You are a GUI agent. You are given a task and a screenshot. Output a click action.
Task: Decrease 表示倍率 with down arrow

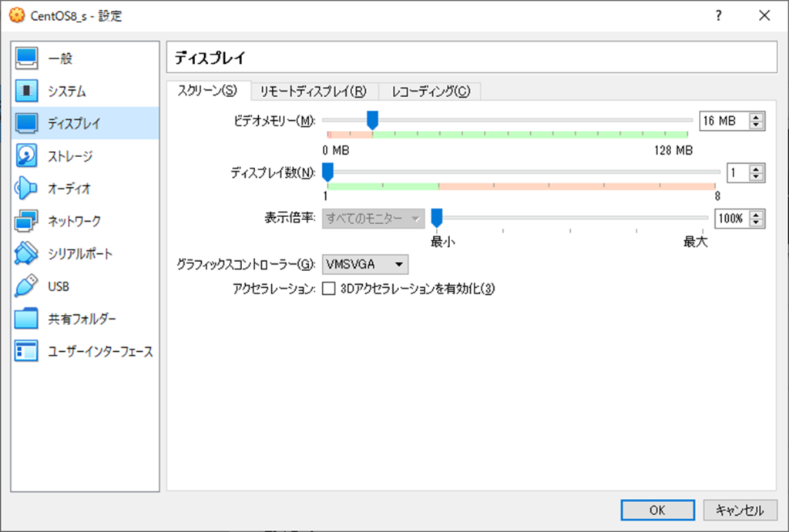pos(756,223)
